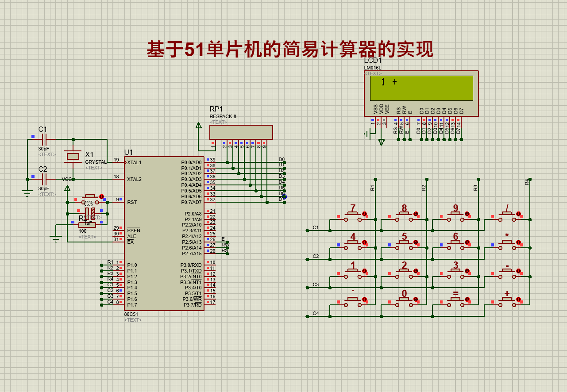Select the LCD1 reference label
This screenshot has height=392, width=567.
372,61
